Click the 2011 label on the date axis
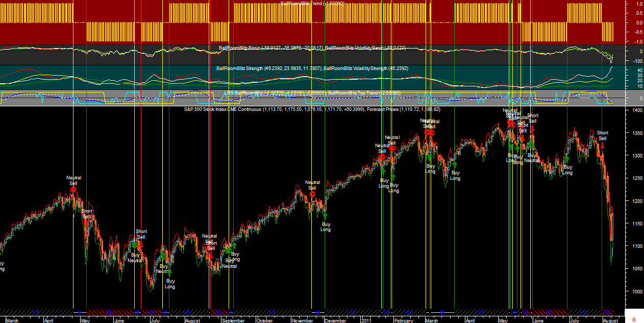 coord(366,320)
